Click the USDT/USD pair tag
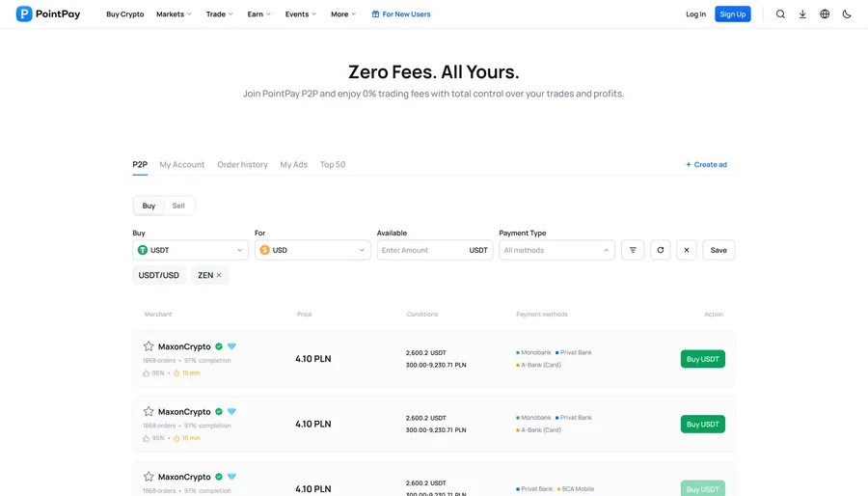The height and width of the screenshot is (496, 868). (x=159, y=275)
